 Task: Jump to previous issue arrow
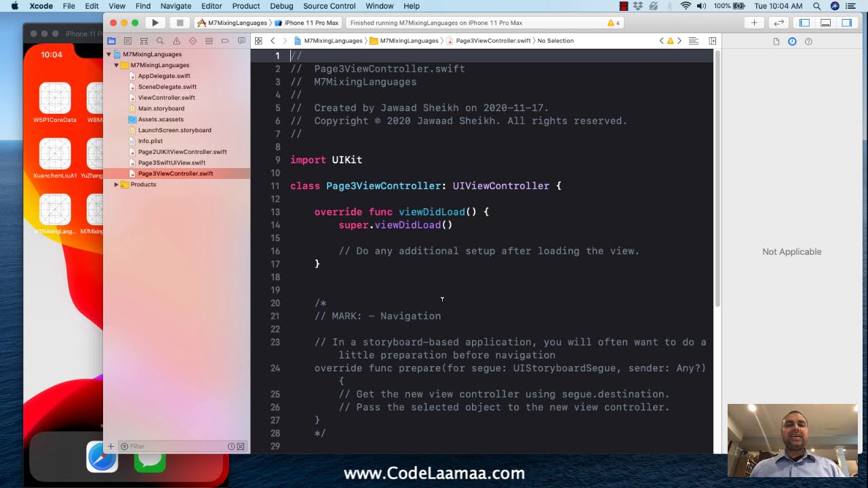click(x=662, y=41)
